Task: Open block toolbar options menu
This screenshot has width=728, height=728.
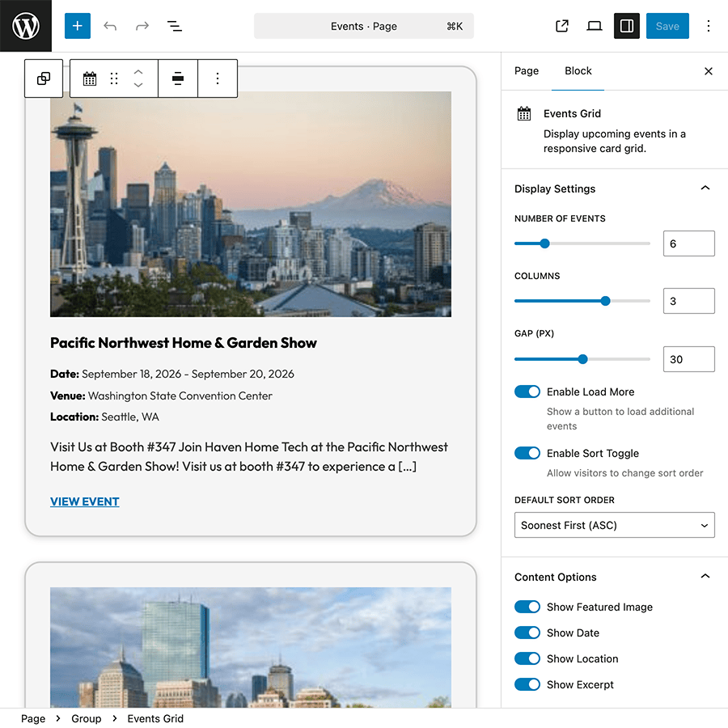Action: click(x=218, y=78)
